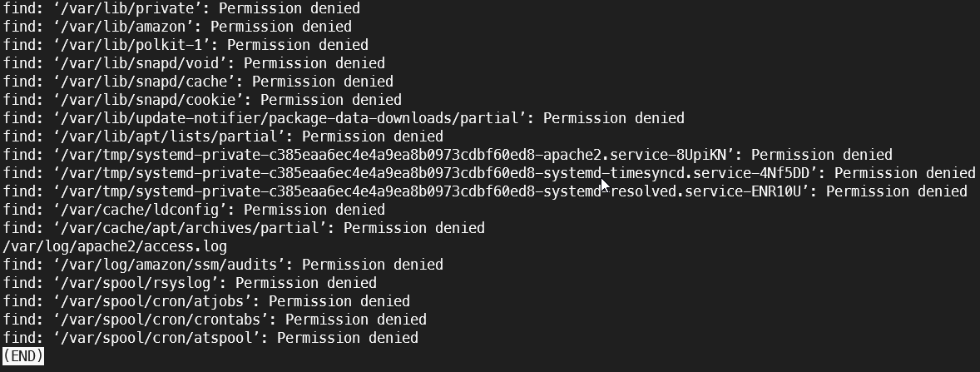The height and width of the screenshot is (372, 980).
Task: Click the /var/log/apache2/access.log result line
Action: point(115,246)
